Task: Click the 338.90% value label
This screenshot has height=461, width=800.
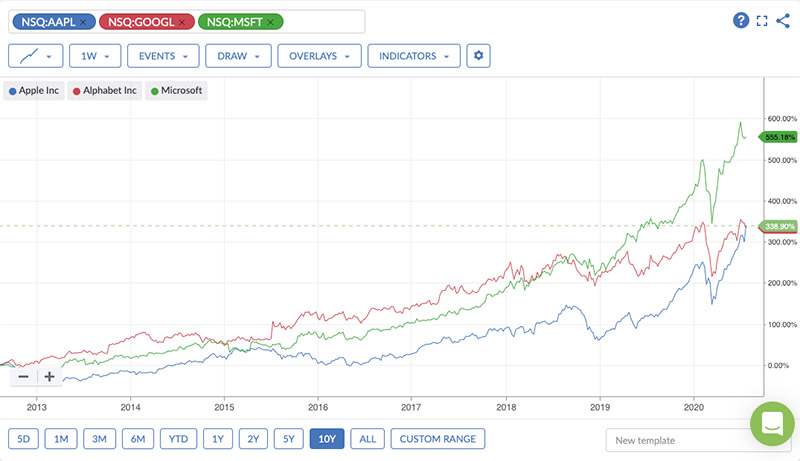Action: [x=779, y=226]
